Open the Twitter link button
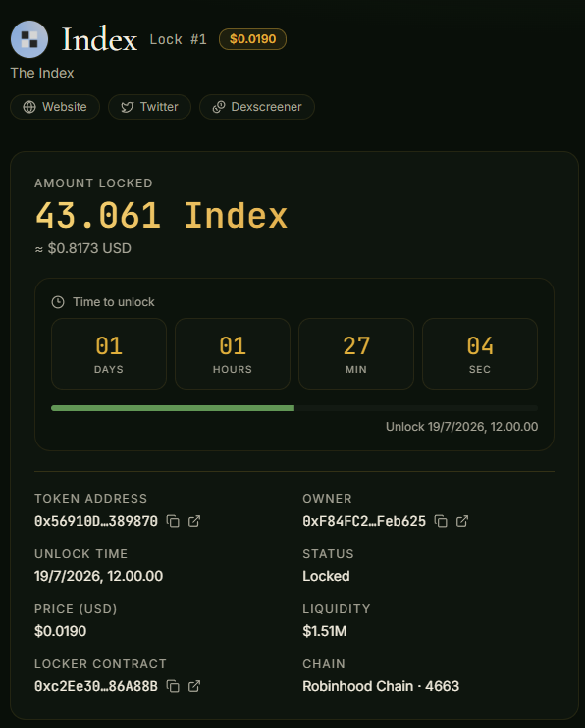 tap(149, 107)
